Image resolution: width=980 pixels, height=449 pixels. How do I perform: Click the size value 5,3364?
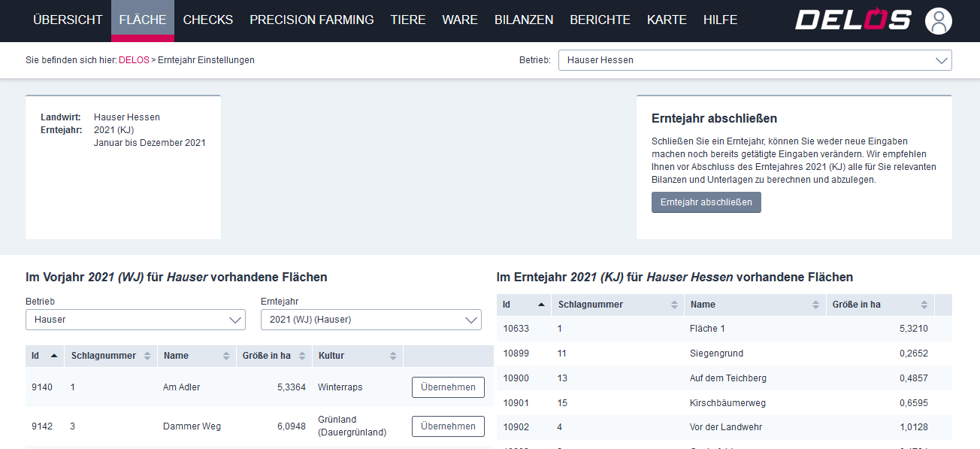coord(292,387)
